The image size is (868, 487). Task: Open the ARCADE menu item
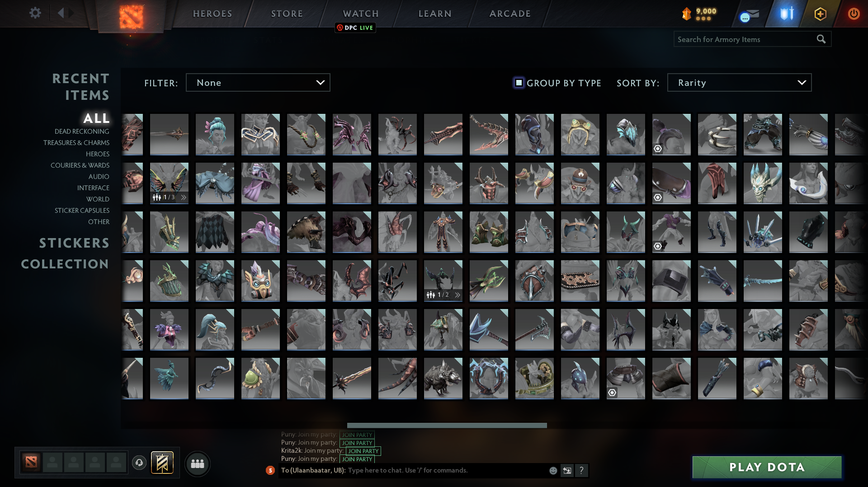(x=509, y=13)
